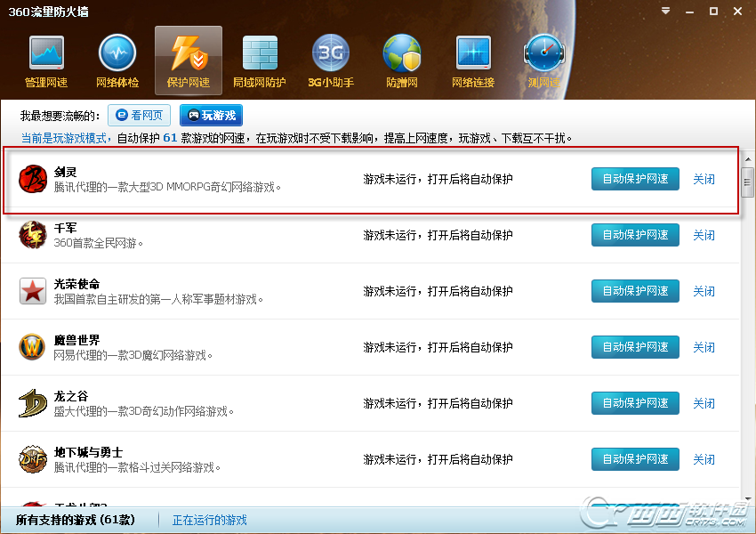The width and height of the screenshot is (756, 534).
Task: Click 关闭 link for 千军
Action: pos(704,235)
